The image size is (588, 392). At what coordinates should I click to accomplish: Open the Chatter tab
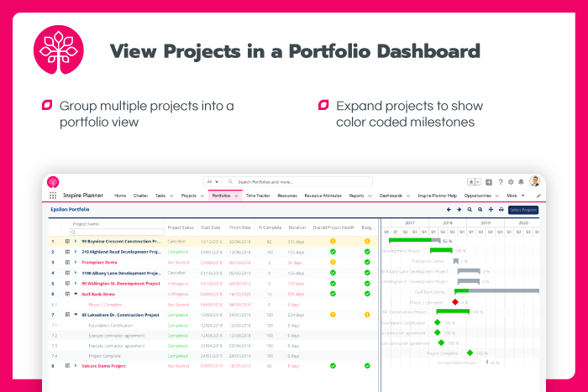point(140,196)
